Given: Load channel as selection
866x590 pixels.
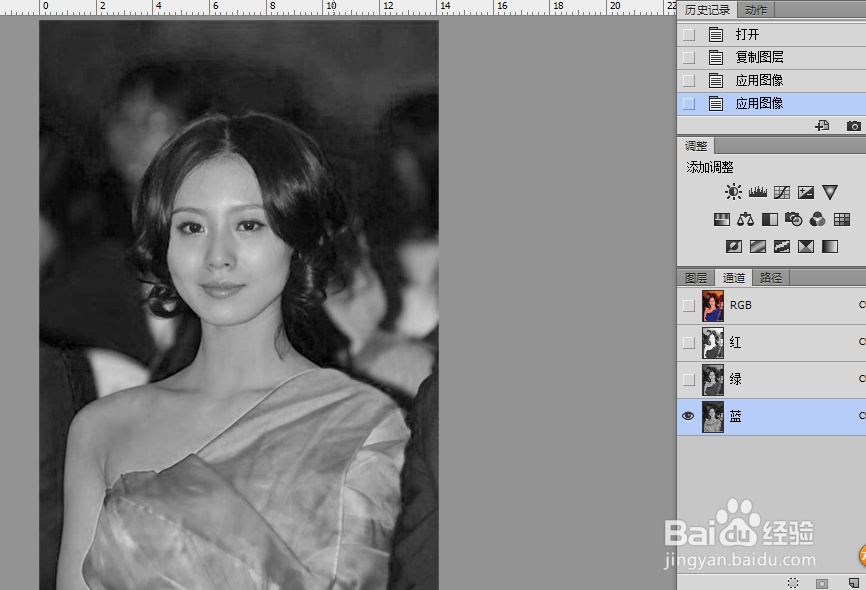Looking at the screenshot, I should coord(793,583).
